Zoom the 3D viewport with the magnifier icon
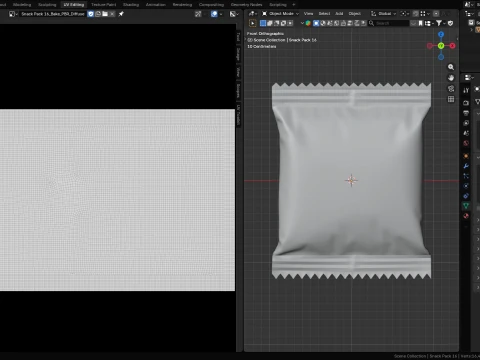 tap(451, 67)
